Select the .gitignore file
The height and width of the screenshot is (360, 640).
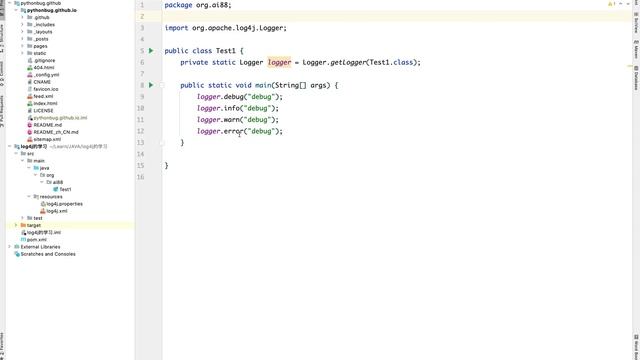tap(44, 60)
